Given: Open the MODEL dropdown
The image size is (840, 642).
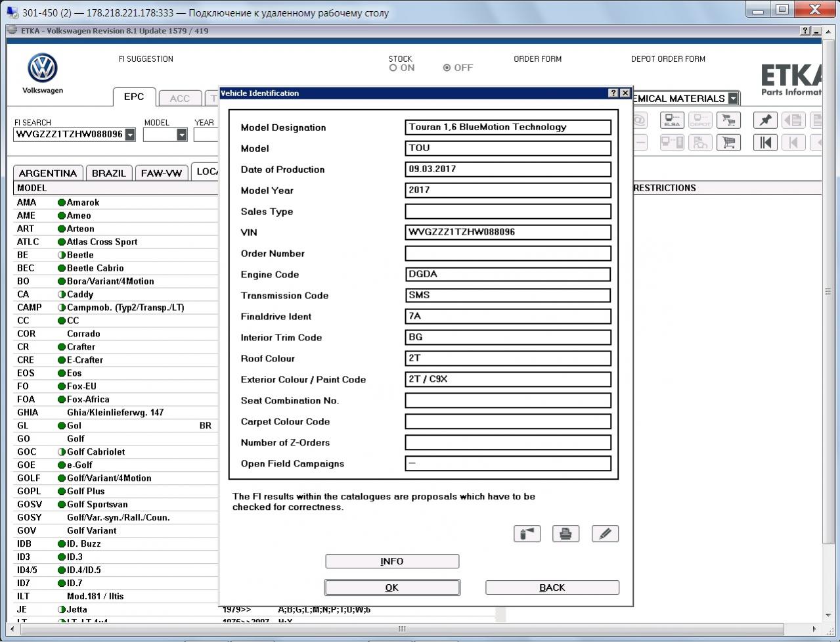Looking at the screenshot, I should tap(182, 135).
